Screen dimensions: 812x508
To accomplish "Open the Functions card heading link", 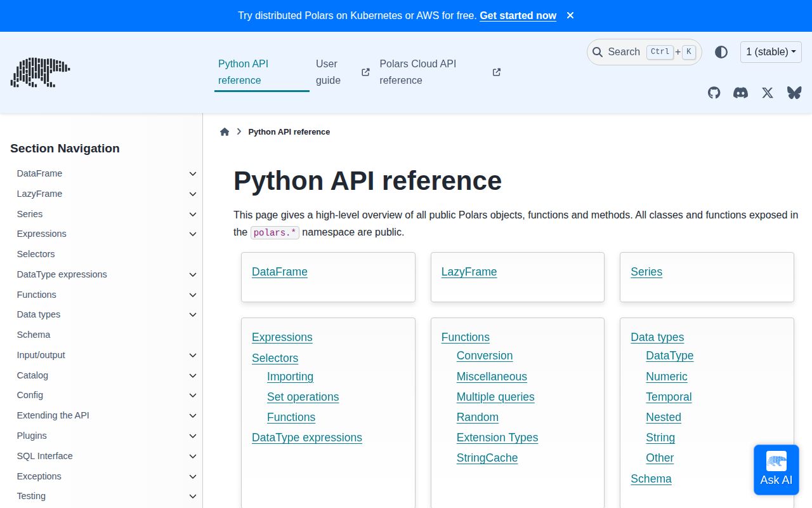I will [x=466, y=337].
